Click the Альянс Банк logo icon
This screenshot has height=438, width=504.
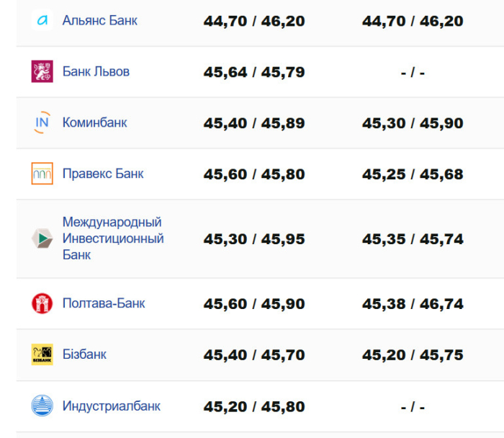coord(42,21)
